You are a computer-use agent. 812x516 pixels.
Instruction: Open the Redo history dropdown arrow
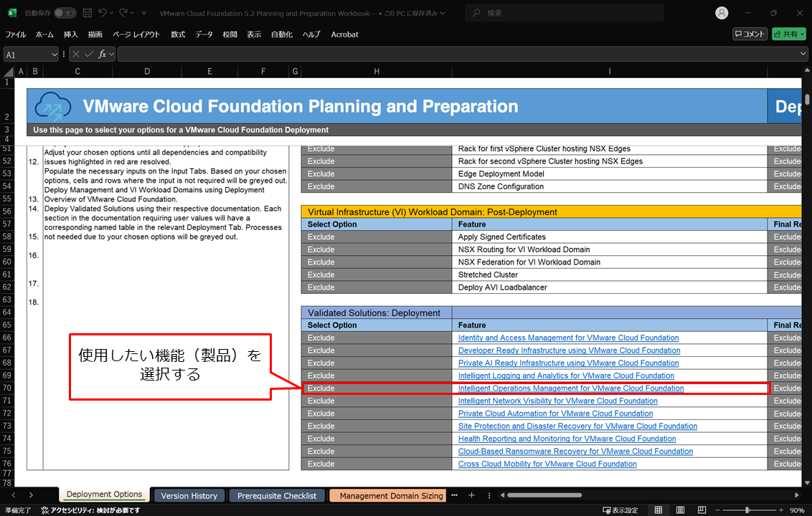[133, 13]
